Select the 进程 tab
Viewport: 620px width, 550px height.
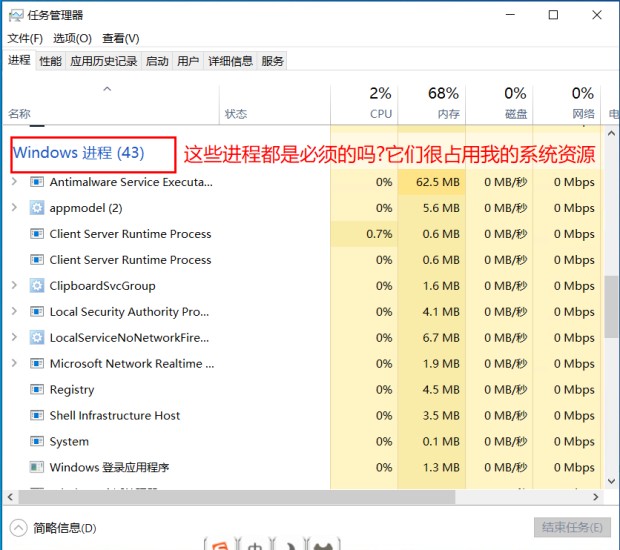[19, 60]
